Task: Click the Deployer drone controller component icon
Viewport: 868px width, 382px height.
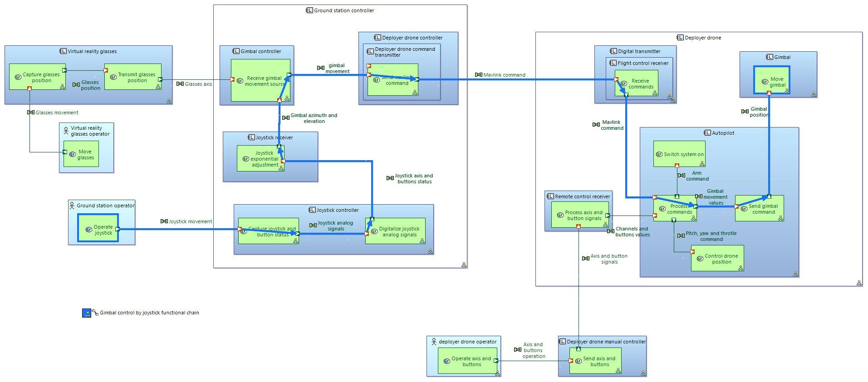Action: click(x=378, y=38)
